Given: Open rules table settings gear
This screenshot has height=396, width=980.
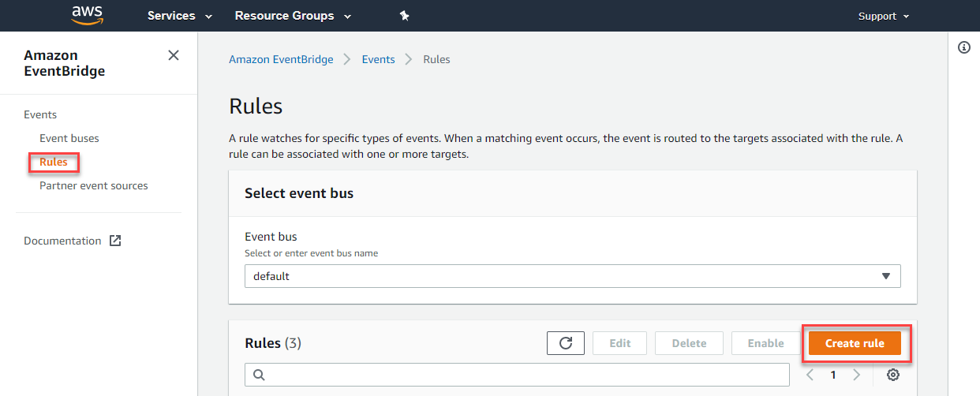Looking at the screenshot, I should point(893,375).
